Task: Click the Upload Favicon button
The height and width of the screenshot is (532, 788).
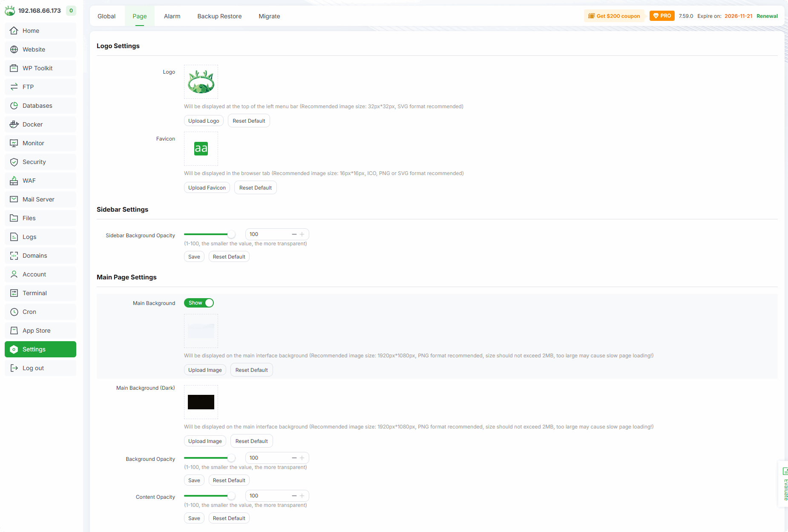Action: tap(207, 188)
